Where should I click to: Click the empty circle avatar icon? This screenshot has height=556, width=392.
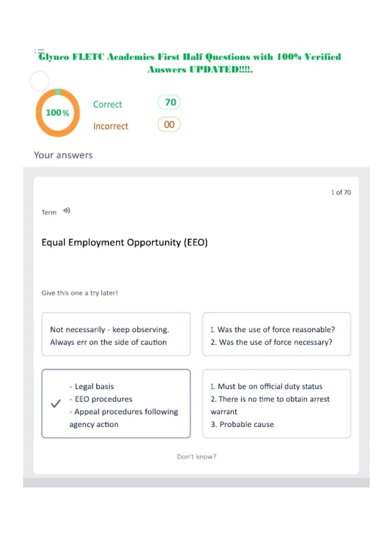coord(40,81)
